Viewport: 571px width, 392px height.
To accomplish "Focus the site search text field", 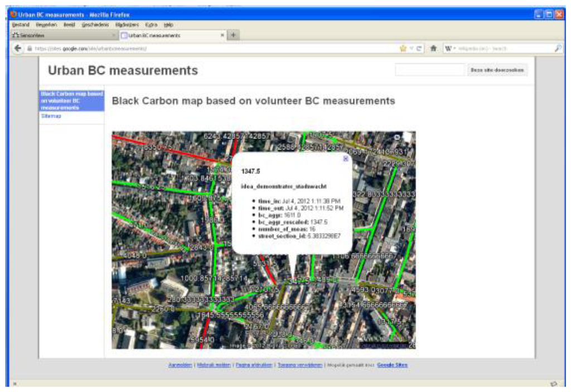I will coord(429,70).
